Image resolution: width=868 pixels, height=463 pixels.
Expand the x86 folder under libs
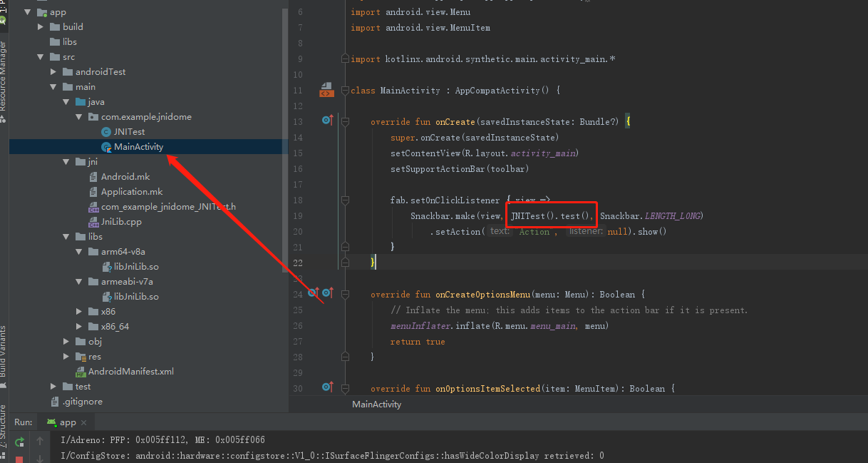click(78, 311)
